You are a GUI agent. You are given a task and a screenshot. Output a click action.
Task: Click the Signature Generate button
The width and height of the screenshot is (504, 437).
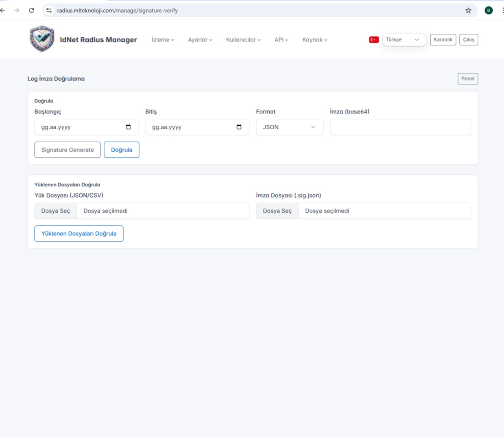(x=68, y=150)
